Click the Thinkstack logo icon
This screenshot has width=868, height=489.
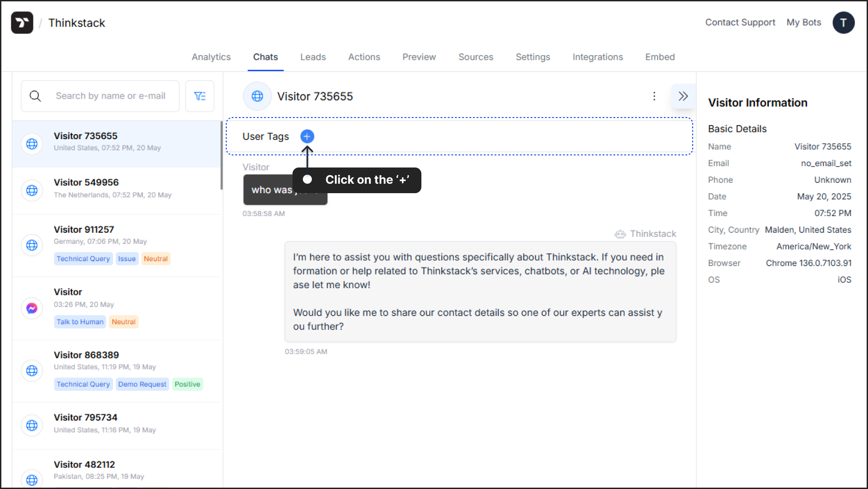tap(22, 23)
